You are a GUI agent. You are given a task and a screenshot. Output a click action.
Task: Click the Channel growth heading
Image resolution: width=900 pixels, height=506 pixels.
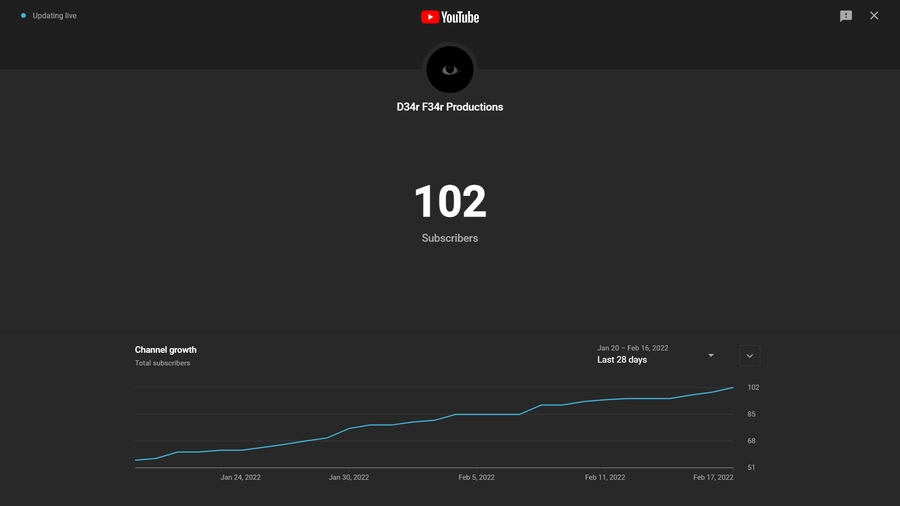[x=166, y=349]
